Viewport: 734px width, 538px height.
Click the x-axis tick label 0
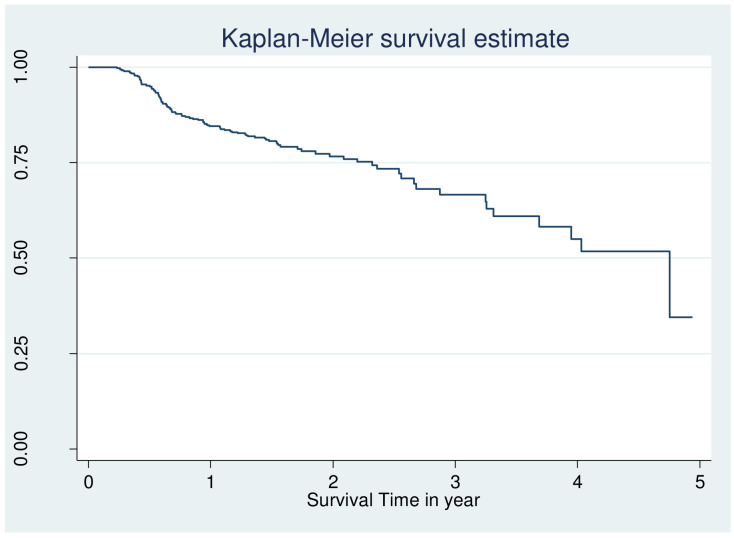(x=88, y=481)
